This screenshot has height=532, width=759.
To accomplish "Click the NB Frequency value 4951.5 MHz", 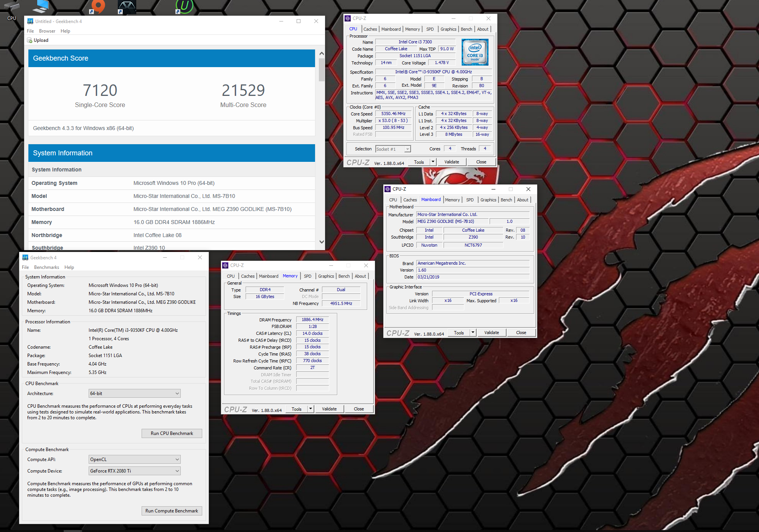I will (x=341, y=303).
